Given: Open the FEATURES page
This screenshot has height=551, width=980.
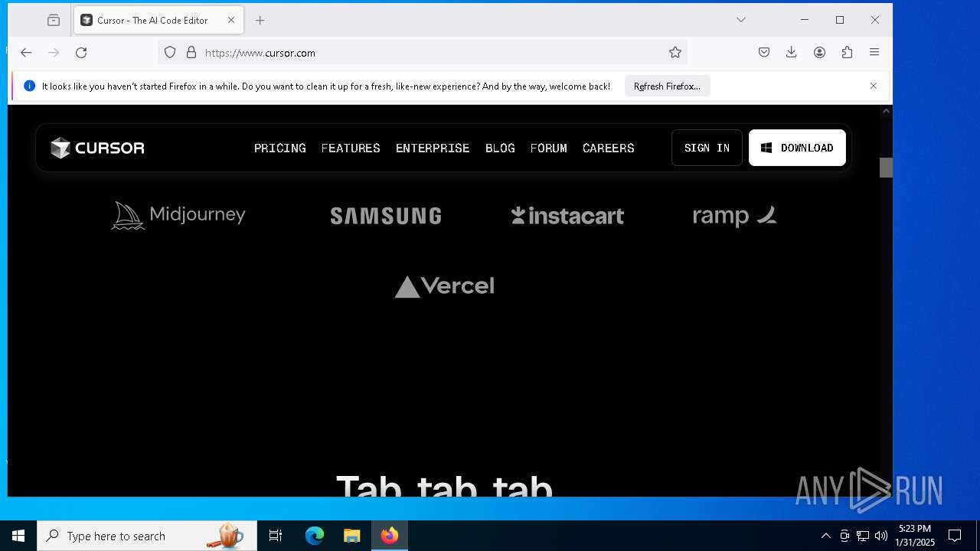Looking at the screenshot, I should (351, 148).
